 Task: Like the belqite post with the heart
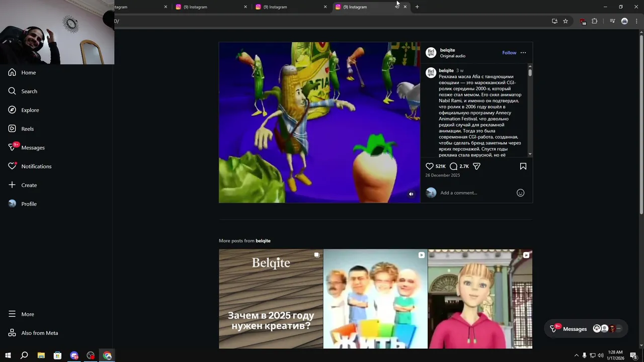[x=429, y=166]
